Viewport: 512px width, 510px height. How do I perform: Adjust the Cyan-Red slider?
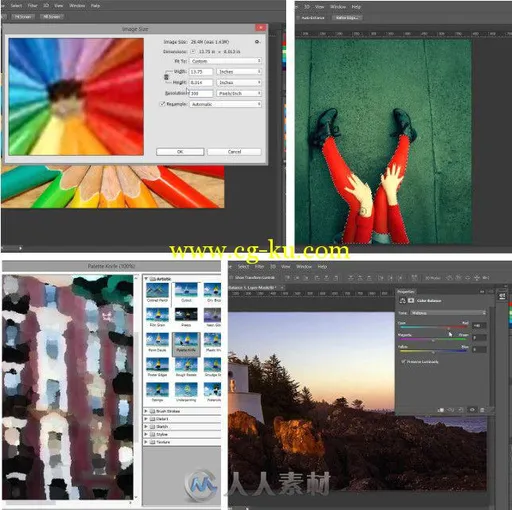pos(449,328)
